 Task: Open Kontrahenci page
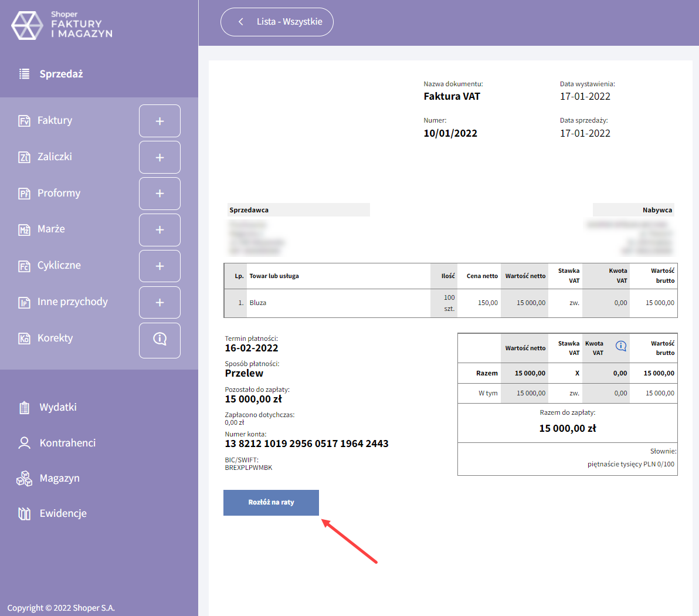pos(67,443)
